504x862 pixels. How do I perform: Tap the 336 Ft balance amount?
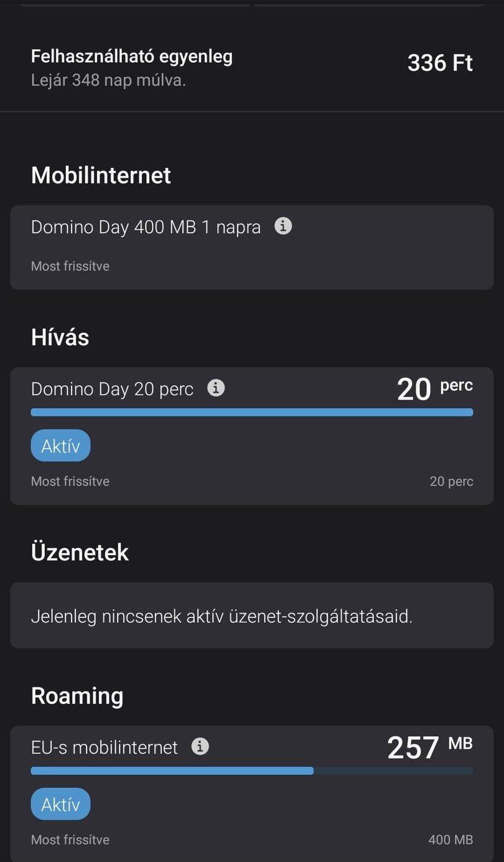click(x=440, y=63)
